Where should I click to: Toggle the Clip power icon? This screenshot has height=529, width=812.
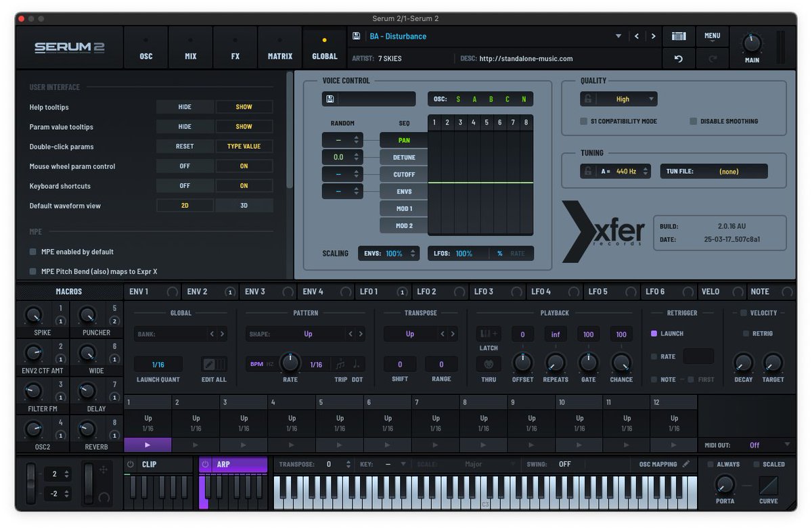(131, 465)
